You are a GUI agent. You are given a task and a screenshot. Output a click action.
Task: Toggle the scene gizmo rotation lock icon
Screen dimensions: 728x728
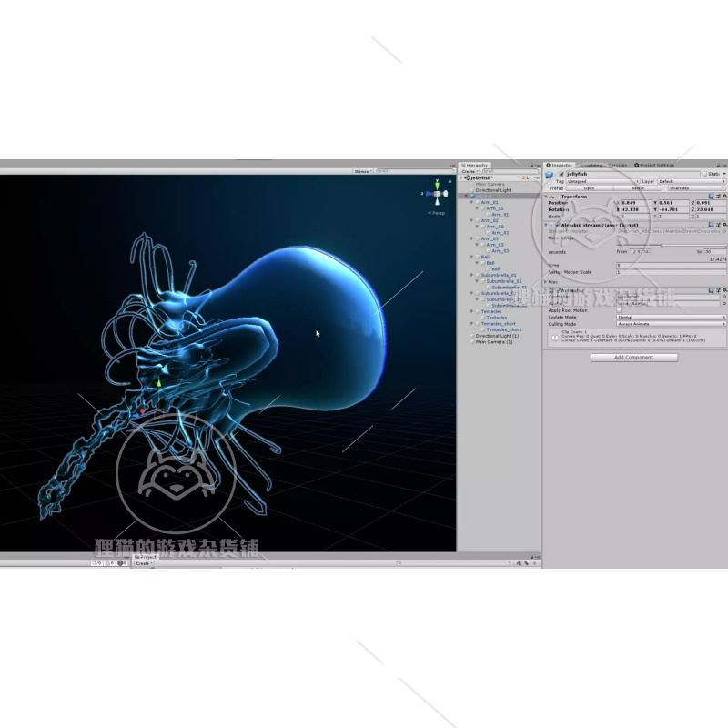point(450,181)
